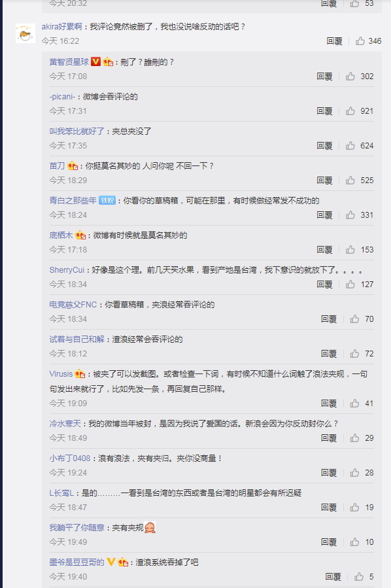Like -picani-'s reply with 921 likes
391x588 pixels.
[350, 111]
